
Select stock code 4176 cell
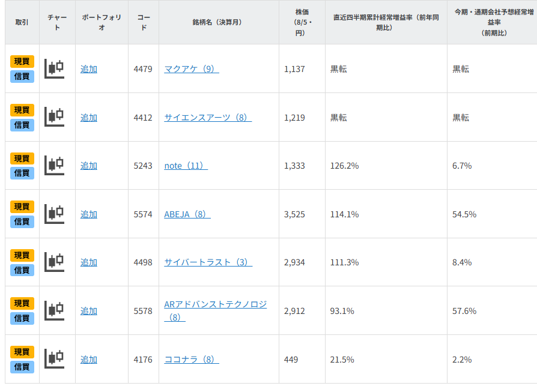click(143, 360)
